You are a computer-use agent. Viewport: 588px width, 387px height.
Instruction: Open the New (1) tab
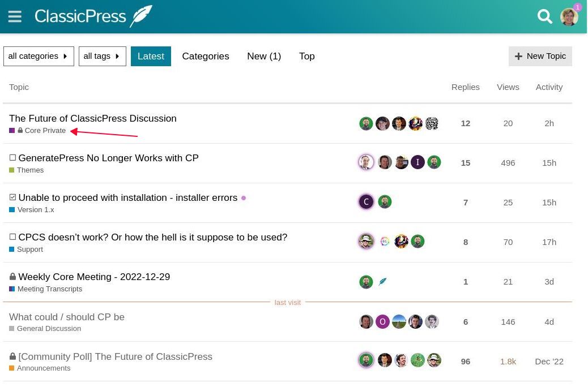(x=264, y=56)
